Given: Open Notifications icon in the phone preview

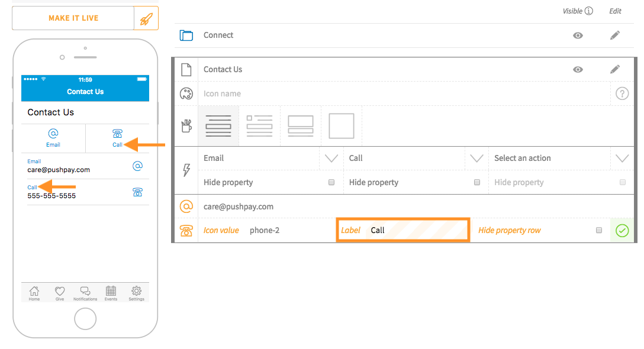Looking at the screenshot, I should pyautogui.click(x=85, y=292).
